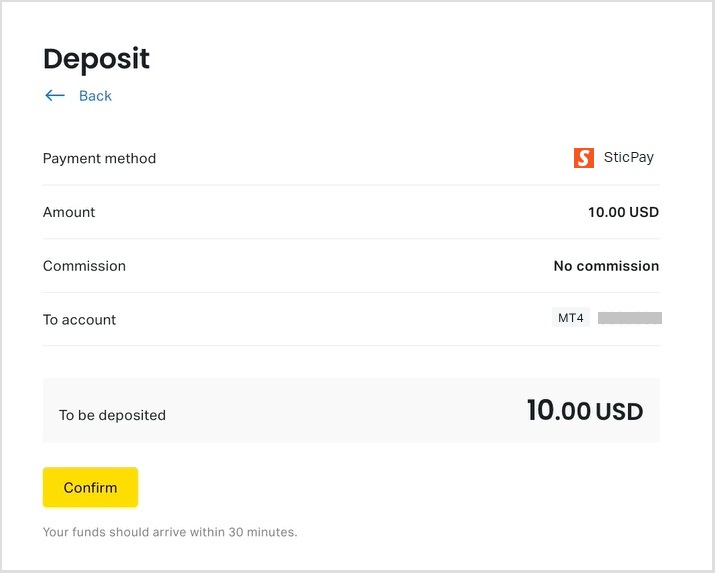The width and height of the screenshot is (715, 573).
Task: Click the funds arrival time notice
Action: click(170, 532)
